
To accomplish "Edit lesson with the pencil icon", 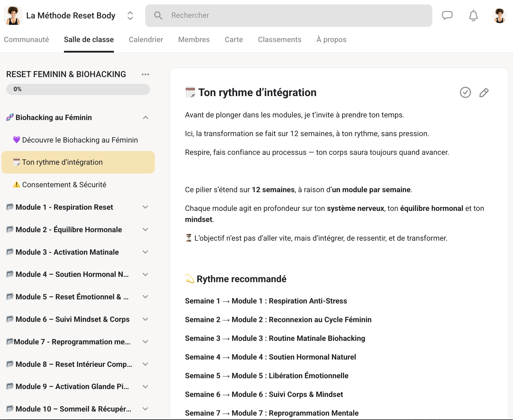I will [484, 93].
